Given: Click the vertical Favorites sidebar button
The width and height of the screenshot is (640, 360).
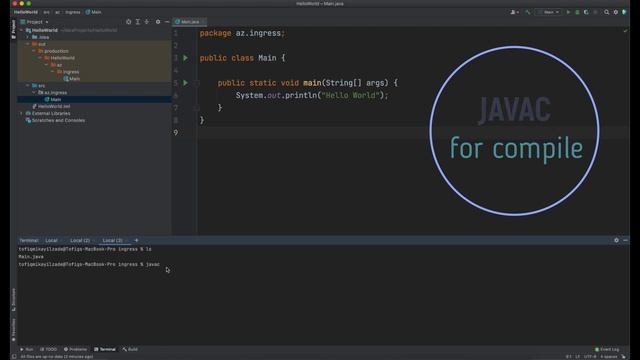Looking at the screenshot, I should pos(13,330).
